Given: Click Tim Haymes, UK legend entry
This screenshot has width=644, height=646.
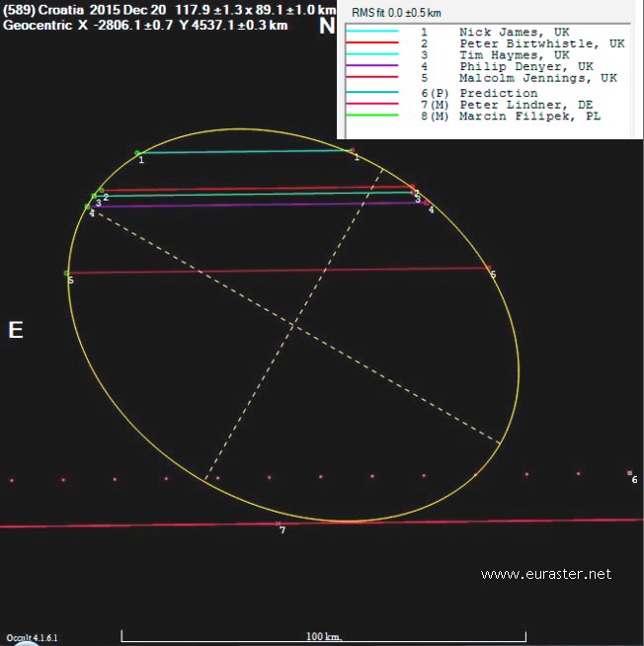Looking at the screenshot, I should tap(515, 55).
